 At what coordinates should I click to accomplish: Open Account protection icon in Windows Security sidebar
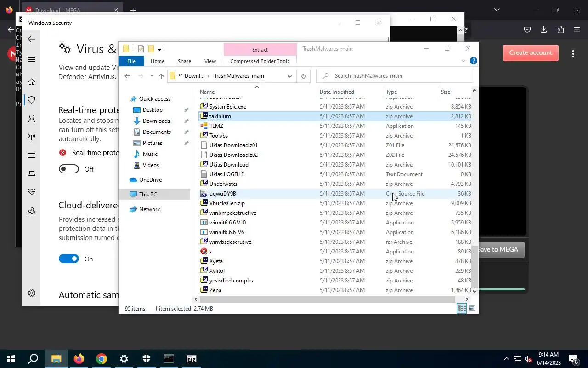32,118
